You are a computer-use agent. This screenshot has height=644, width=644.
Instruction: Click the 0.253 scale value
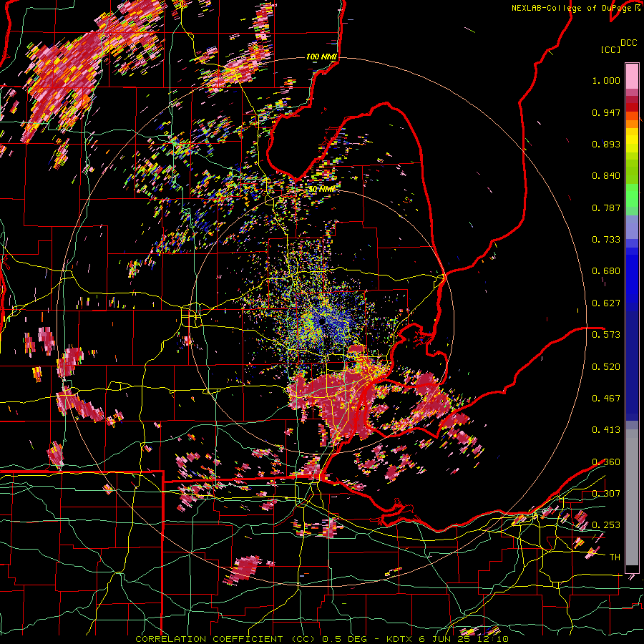coord(606,525)
